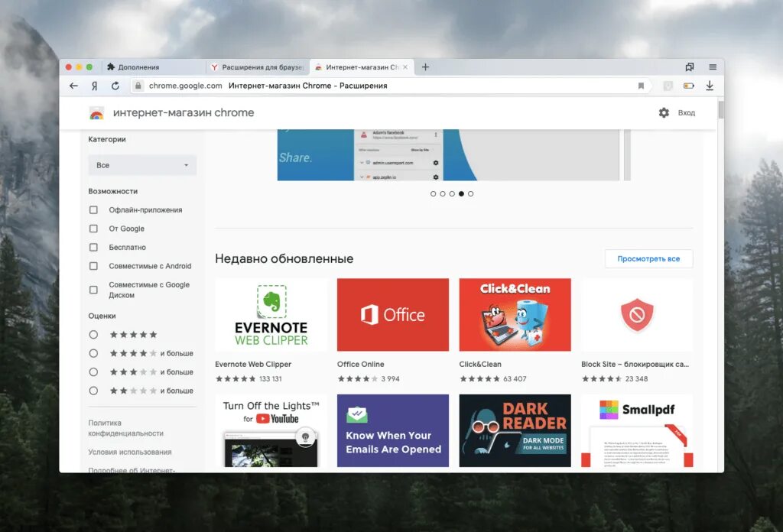
Task: Go back with the browser back arrow
Action: [x=74, y=86]
